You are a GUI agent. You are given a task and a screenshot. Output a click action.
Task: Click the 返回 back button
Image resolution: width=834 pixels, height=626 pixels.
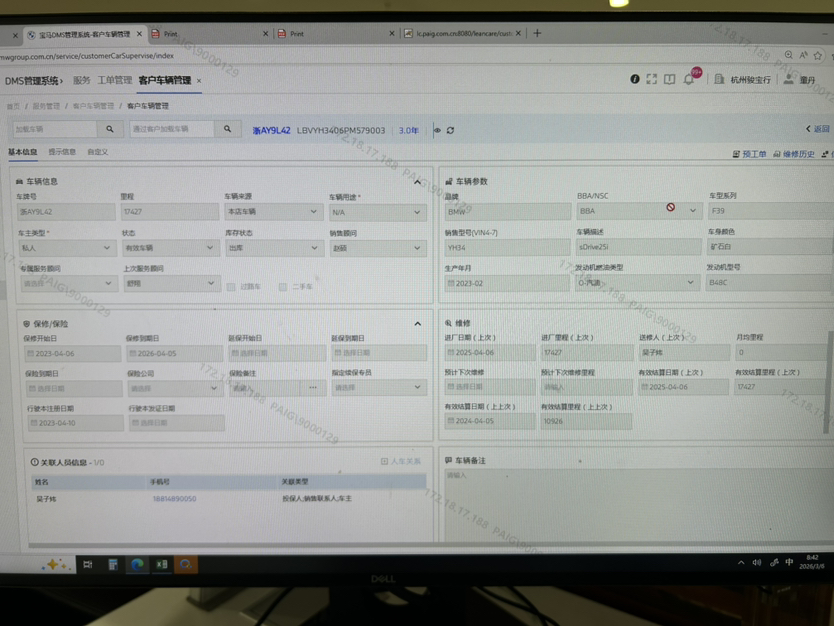817,129
